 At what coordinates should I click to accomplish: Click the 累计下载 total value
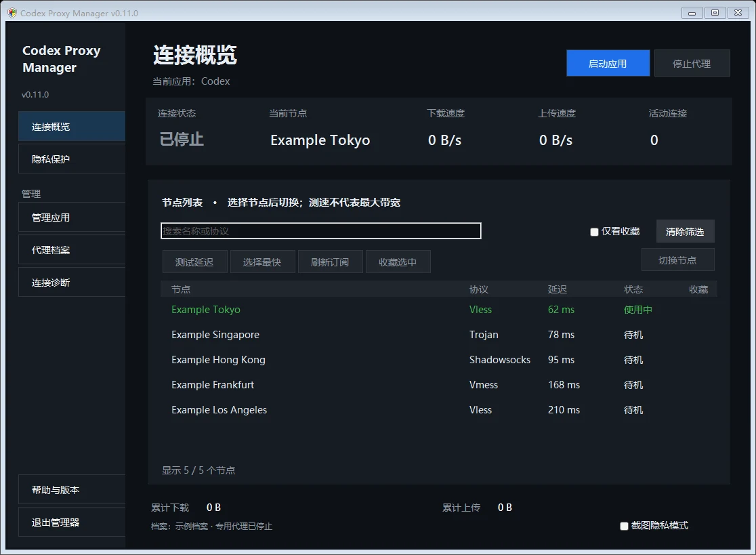[213, 508]
